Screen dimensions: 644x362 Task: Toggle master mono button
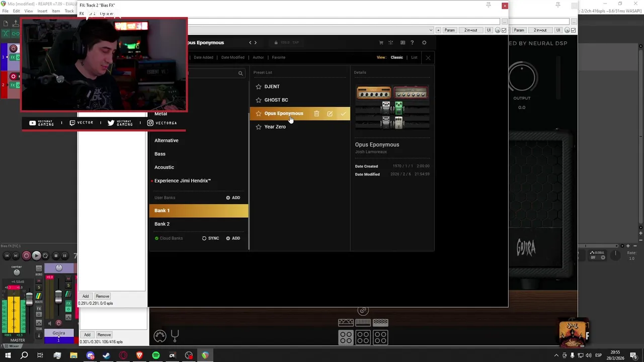click(x=39, y=268)
